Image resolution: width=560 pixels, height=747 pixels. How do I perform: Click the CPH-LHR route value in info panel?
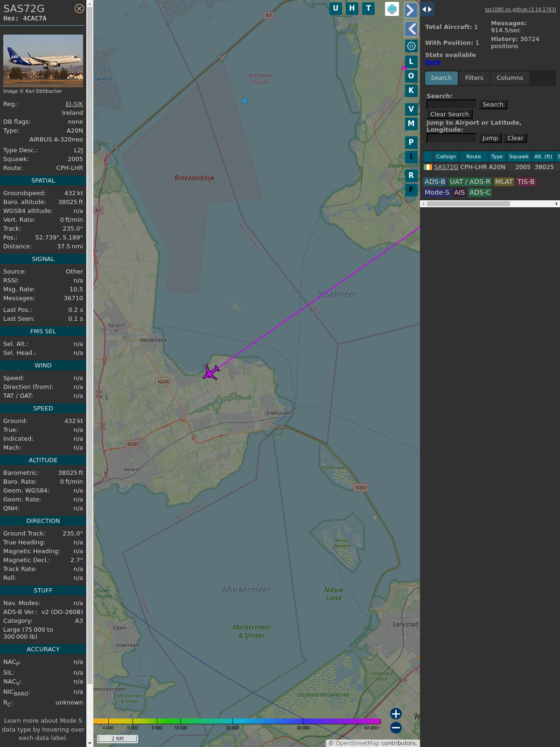[x=70, y=168]
